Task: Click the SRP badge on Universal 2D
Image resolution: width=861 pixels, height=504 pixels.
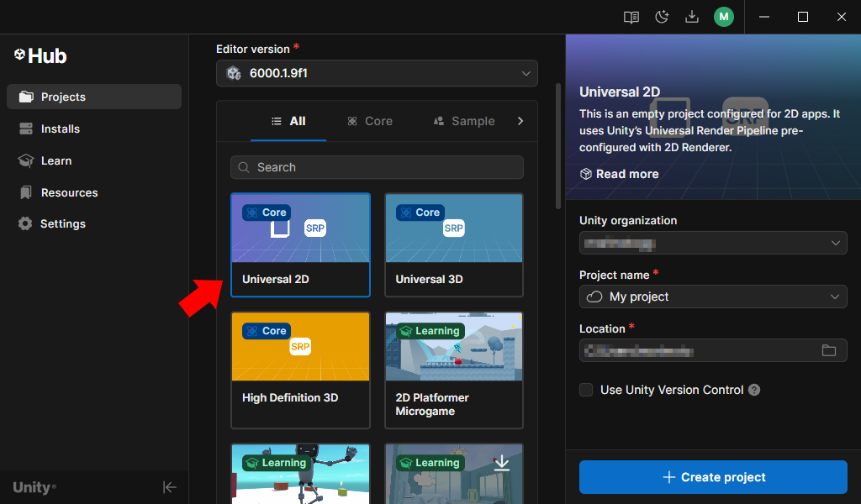Action: point(315,228)
